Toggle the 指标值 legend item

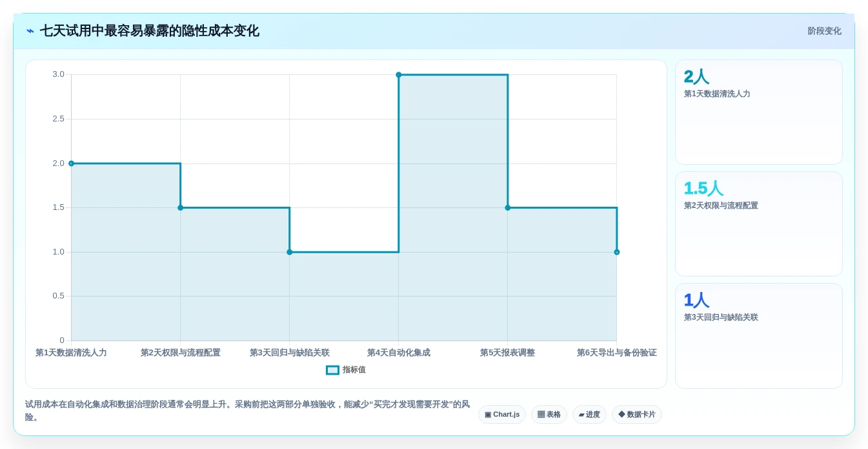click(346, 370)
